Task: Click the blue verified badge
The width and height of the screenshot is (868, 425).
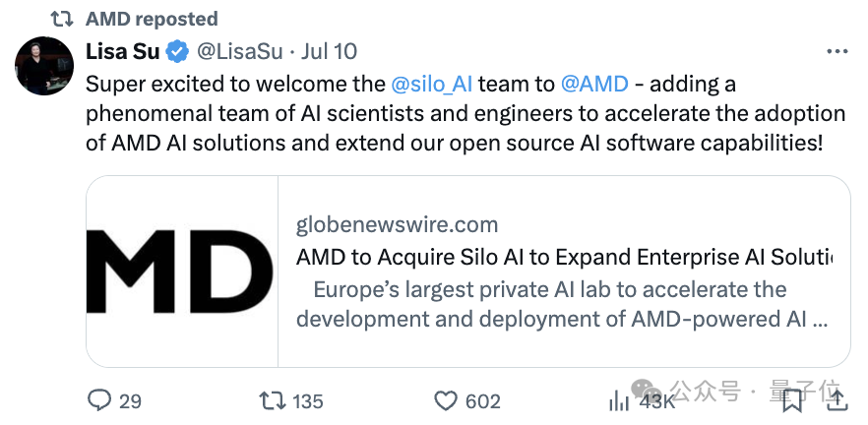Action: (177, 51)
